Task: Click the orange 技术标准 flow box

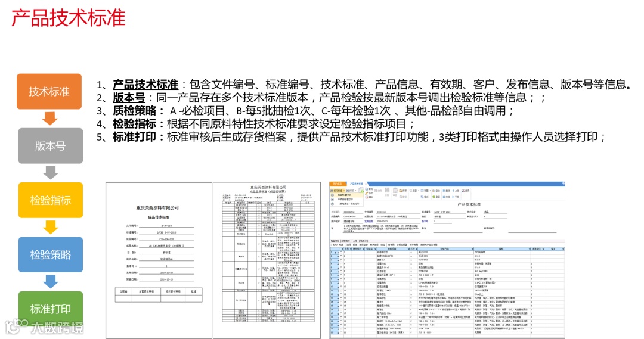Action: coord(49,91)
